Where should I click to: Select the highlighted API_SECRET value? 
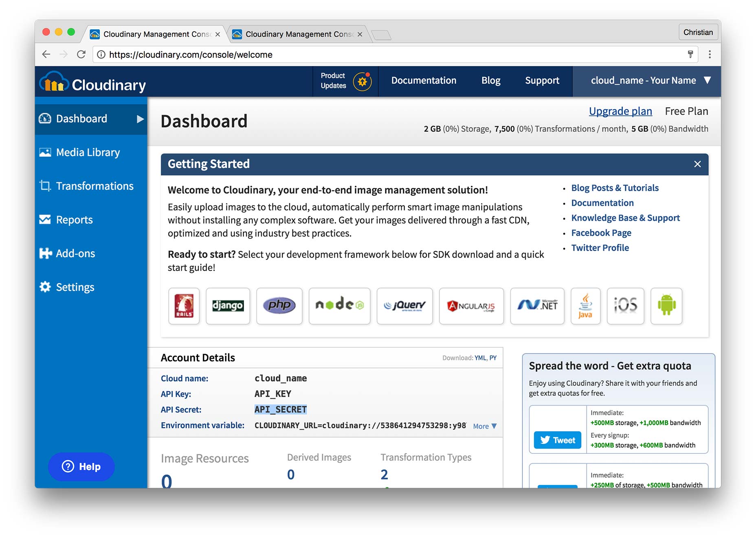281,410
